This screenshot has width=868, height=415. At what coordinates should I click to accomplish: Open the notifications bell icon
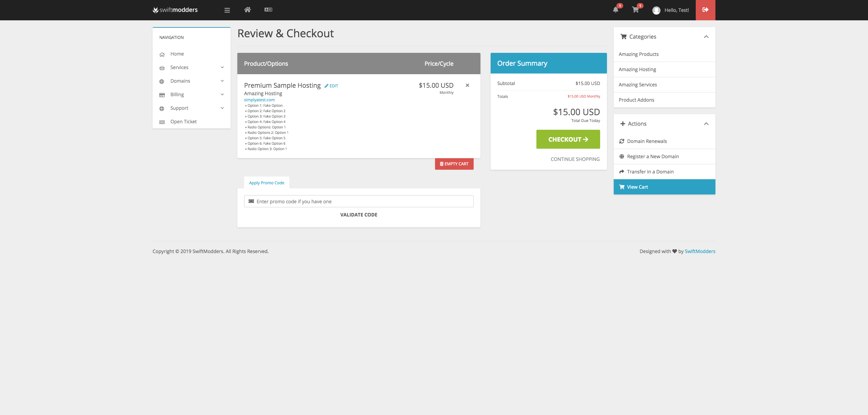616,10
